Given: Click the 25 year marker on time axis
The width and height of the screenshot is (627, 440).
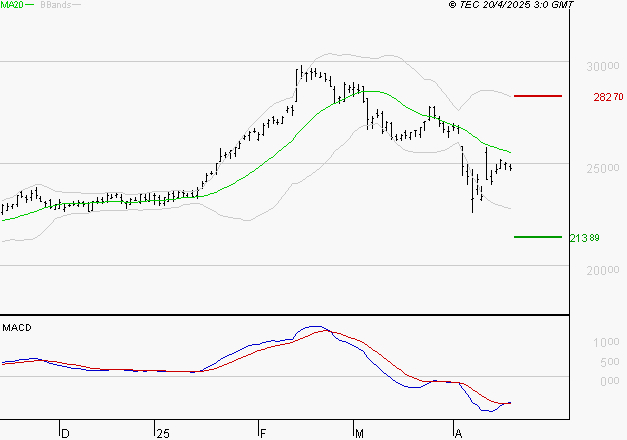Looking at the screenshot, I should [163, 433].
